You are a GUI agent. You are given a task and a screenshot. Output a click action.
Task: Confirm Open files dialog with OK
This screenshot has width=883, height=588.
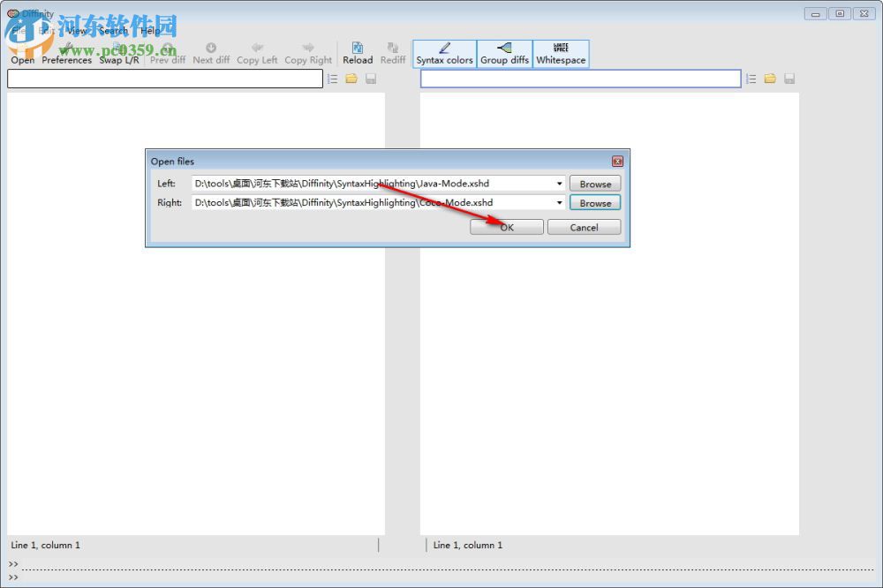507,227
